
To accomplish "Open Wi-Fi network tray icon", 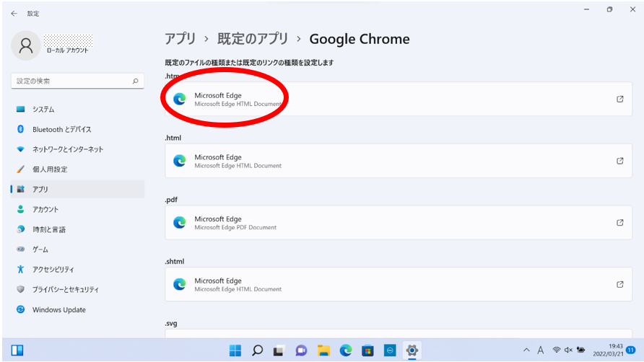I will [x=557, y=350].
